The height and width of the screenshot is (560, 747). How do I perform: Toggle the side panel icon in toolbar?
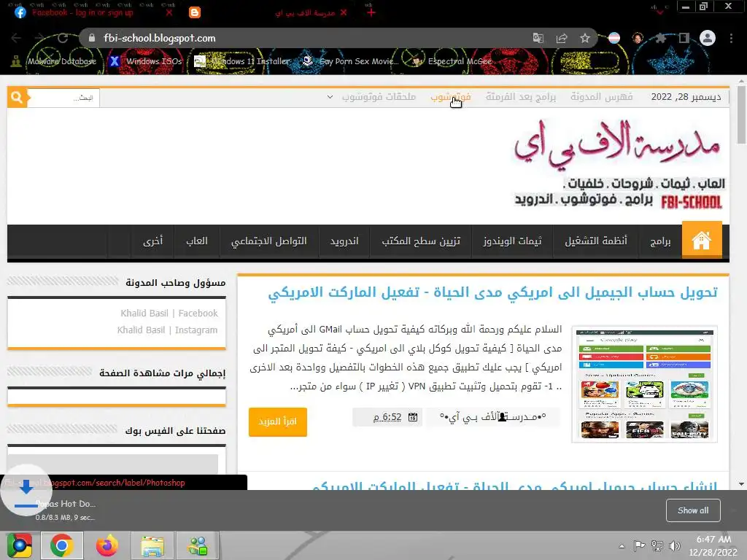684,38
